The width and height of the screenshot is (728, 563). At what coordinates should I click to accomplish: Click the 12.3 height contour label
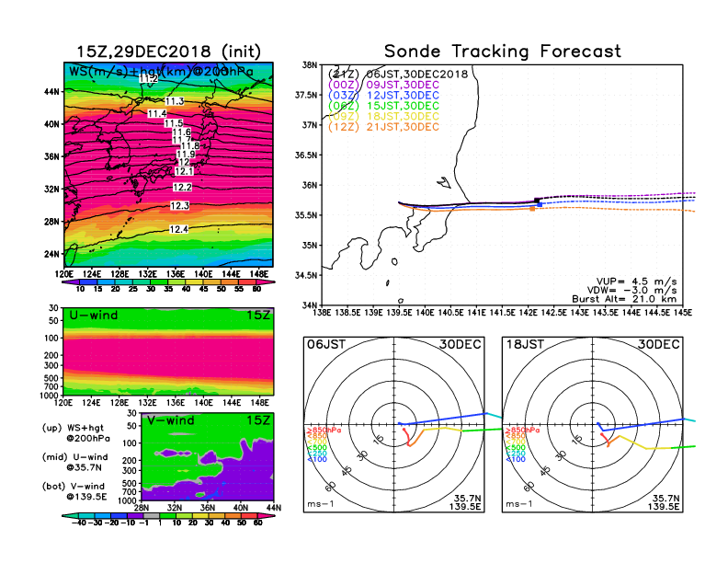(x=179, y=205)
